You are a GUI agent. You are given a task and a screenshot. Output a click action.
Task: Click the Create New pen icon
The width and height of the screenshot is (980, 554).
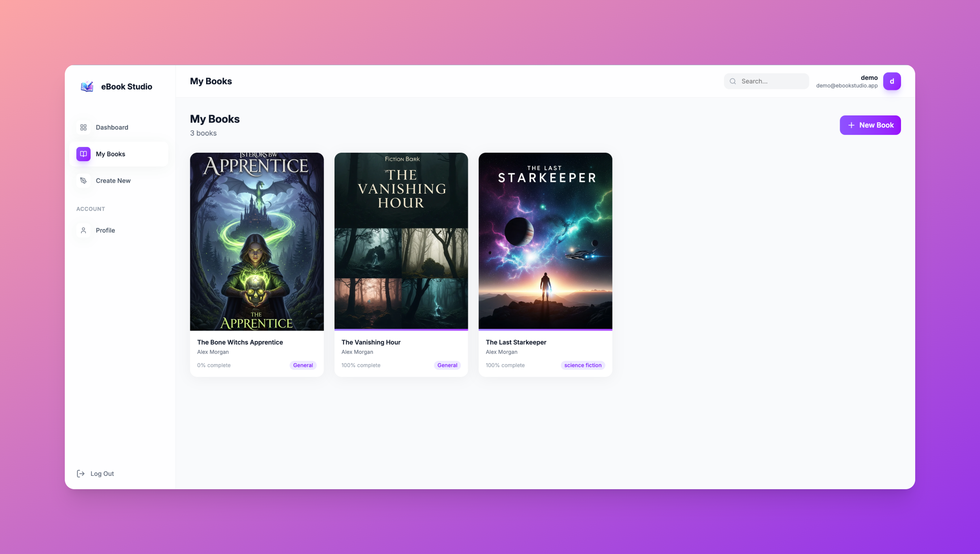(x=83, y=180)
